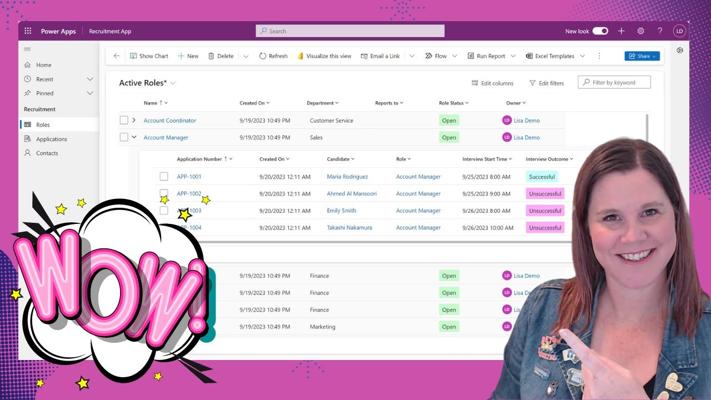Viewport: 711px width, 400px height.
Task: Click Refresh
Action: click(x=273, y=56)
